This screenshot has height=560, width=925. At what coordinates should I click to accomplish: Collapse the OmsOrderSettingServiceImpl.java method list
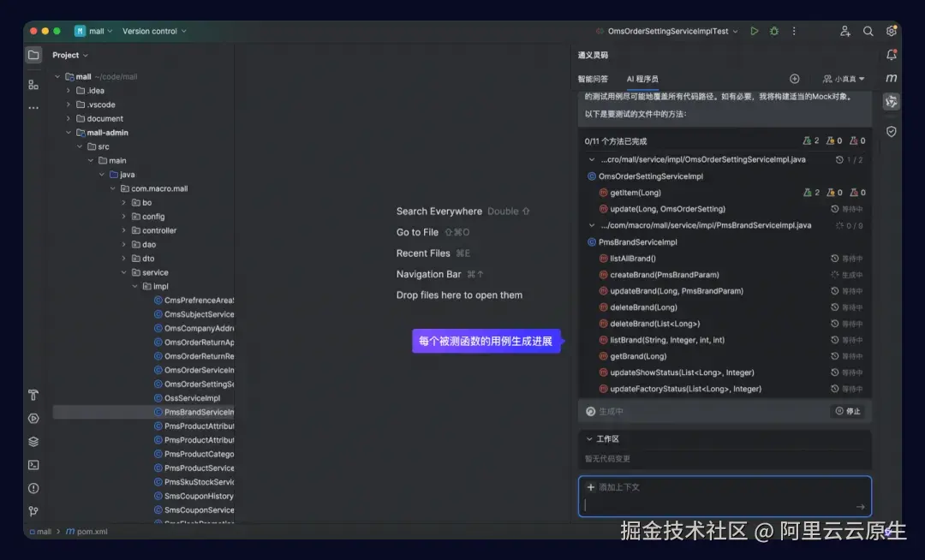[592, 159]
